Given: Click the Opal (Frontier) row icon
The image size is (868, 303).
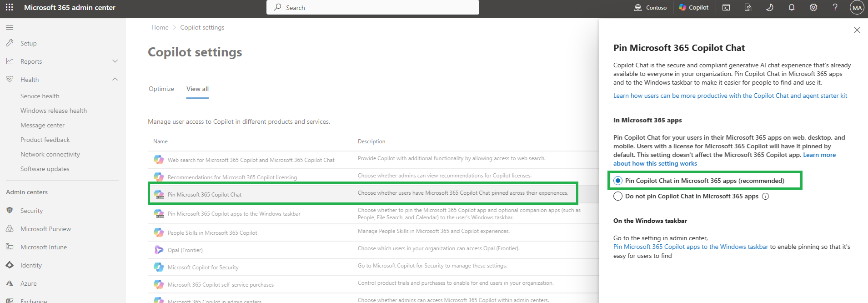Looking at the screenshot, I should pos(159,250).
